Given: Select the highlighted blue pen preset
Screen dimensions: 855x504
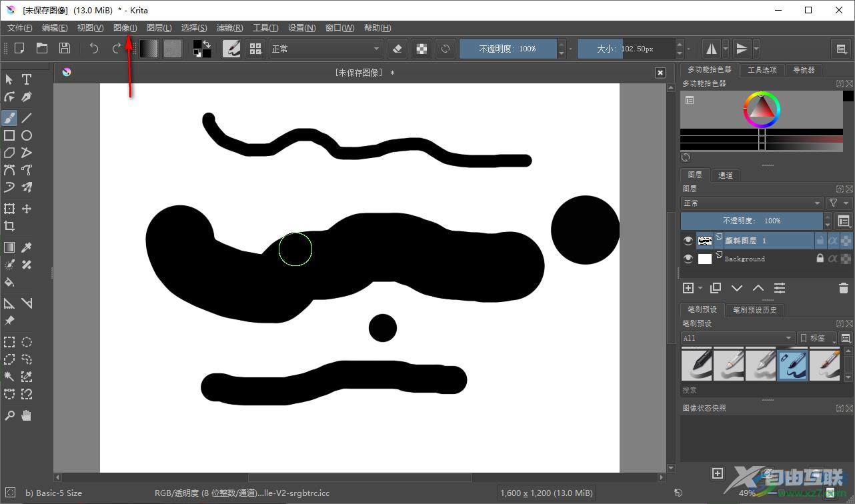Looking at the screenshot, I should click(x=793, y=365).
